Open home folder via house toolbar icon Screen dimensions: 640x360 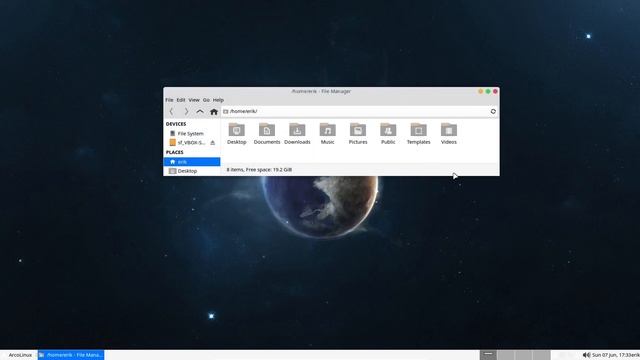(213, 111)
